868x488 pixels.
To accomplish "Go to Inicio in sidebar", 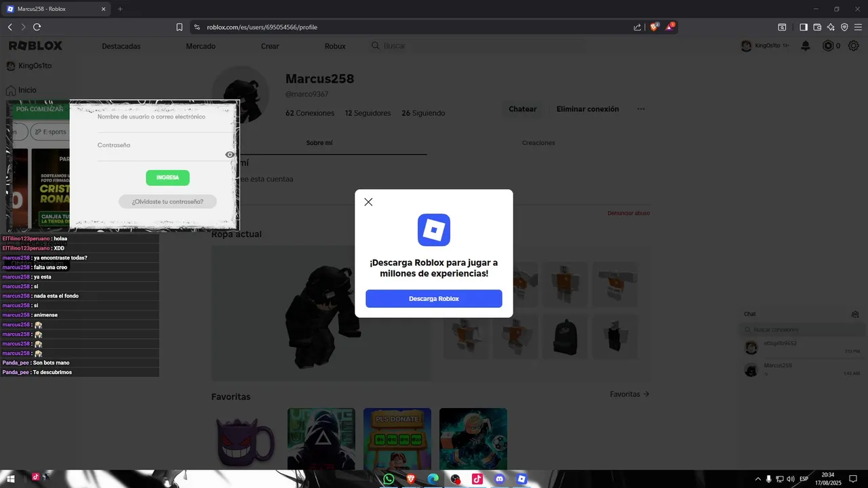I will 21,90.
